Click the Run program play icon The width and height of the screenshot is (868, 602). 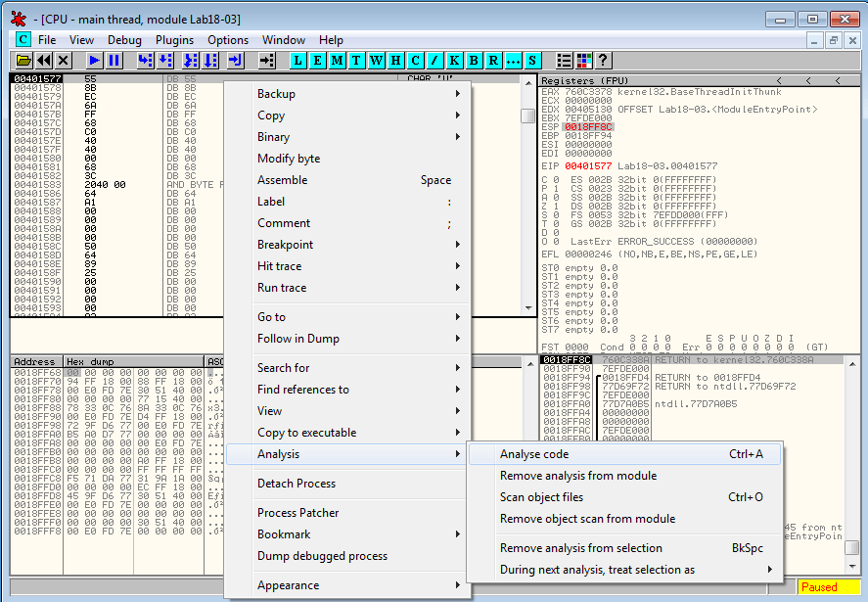coord(95,61)
